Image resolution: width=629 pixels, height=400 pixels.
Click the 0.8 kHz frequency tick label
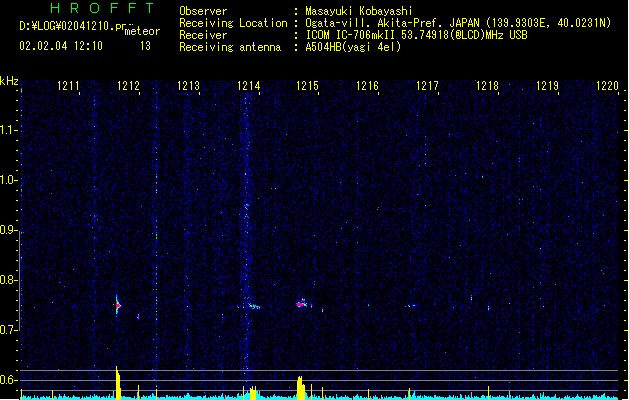[9, 280]
